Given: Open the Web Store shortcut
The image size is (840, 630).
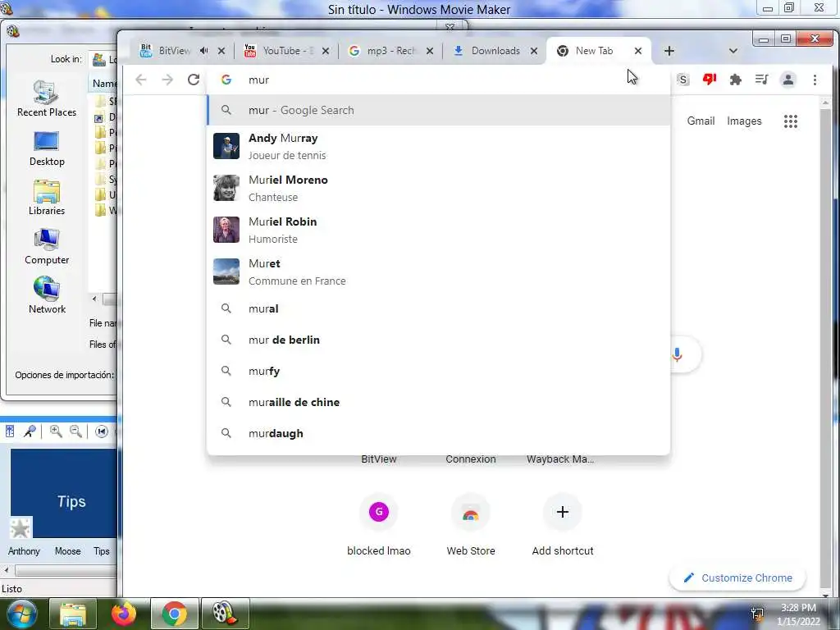Looking at the screenshot, I should tap(471, 526).
